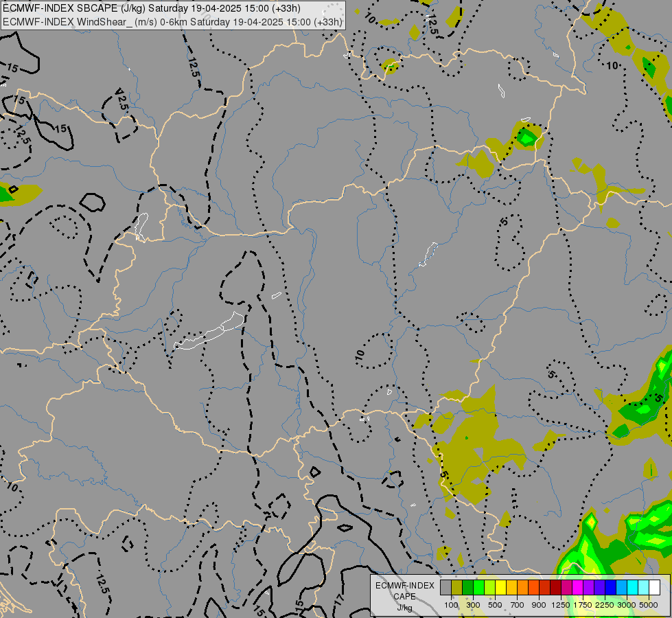Click the legend value label 700
This screenshot has width=672, height=618.
[518, 605]
